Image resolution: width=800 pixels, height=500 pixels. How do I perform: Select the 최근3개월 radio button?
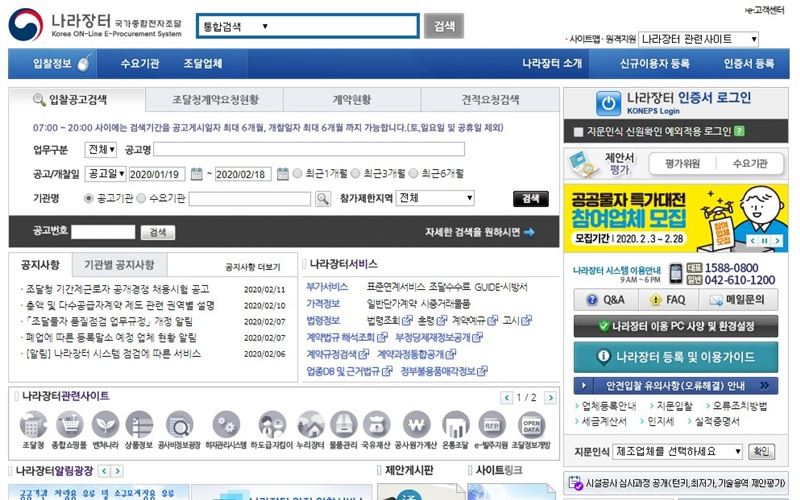pyautogui.click(x=356, y=173)
